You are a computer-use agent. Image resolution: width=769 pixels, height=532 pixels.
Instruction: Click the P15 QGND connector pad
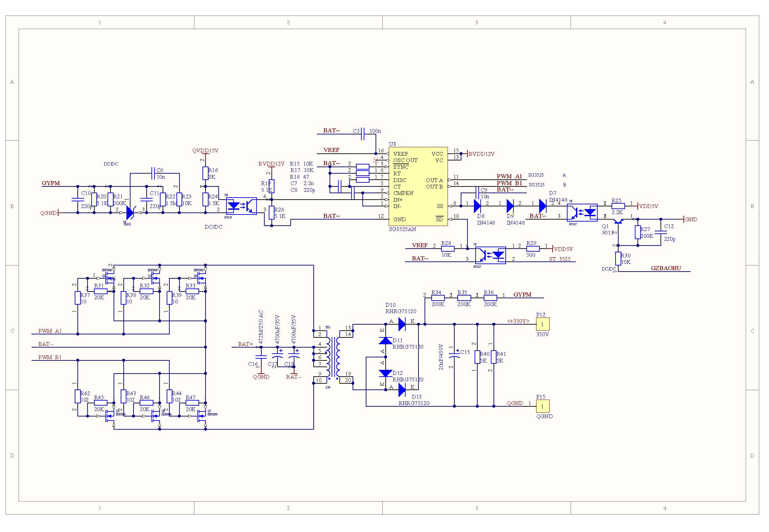pos(543,406)
